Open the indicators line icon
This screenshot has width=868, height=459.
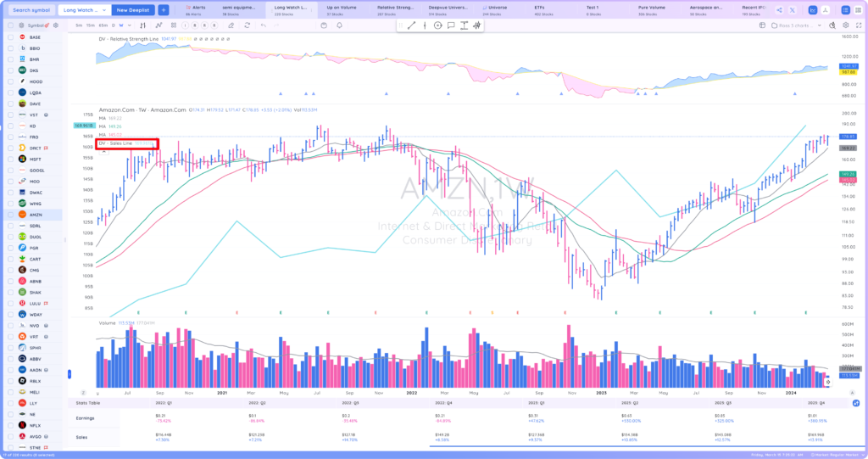pos(159,25)
